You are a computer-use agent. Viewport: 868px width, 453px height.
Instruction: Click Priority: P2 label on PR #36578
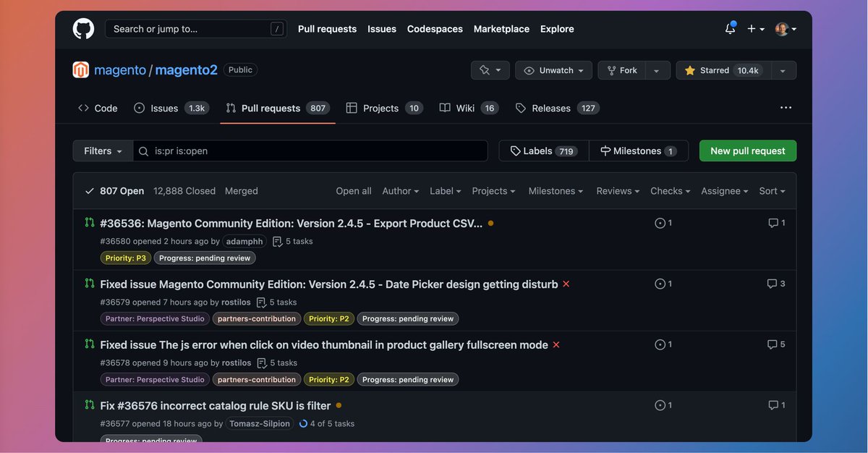pyautogui.click(x=329, y=379)
